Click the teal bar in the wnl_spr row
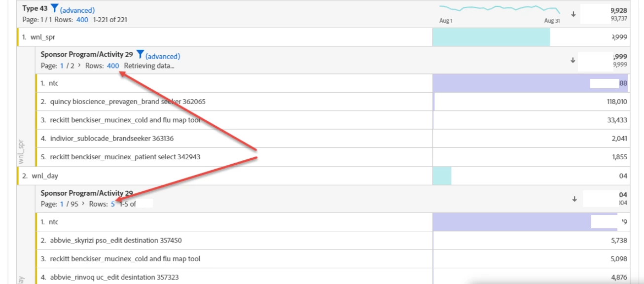 [491, 37]
